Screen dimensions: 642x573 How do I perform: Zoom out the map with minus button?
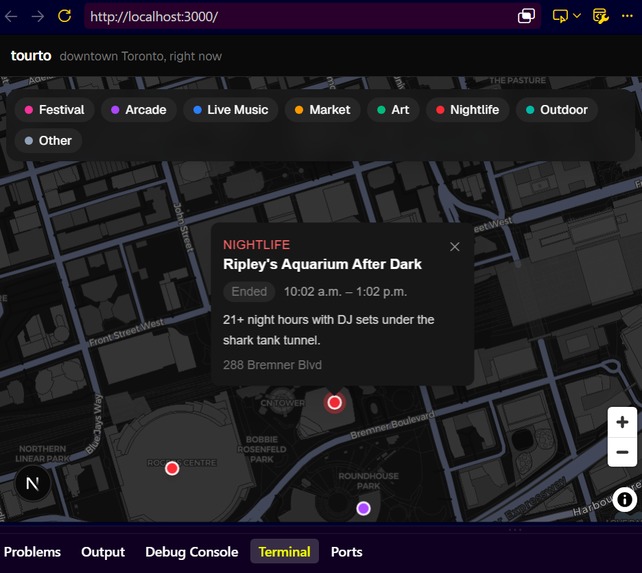(x=622, y=452)
